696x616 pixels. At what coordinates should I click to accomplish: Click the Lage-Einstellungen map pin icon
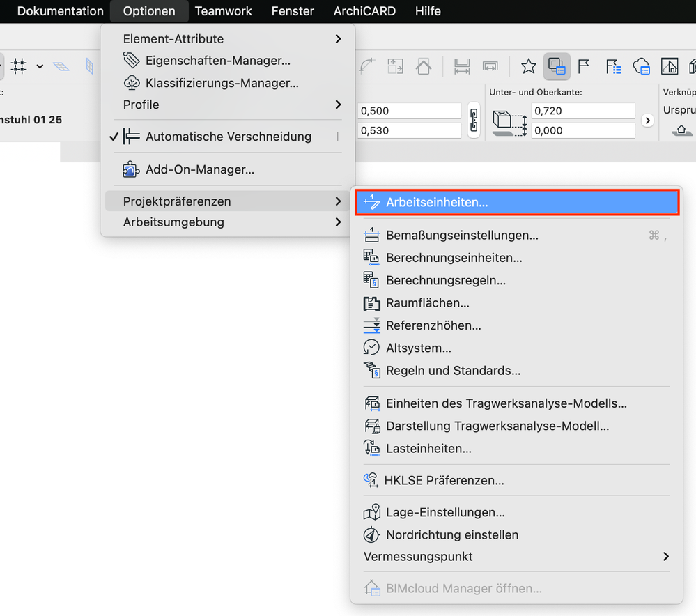coord(371,512)
